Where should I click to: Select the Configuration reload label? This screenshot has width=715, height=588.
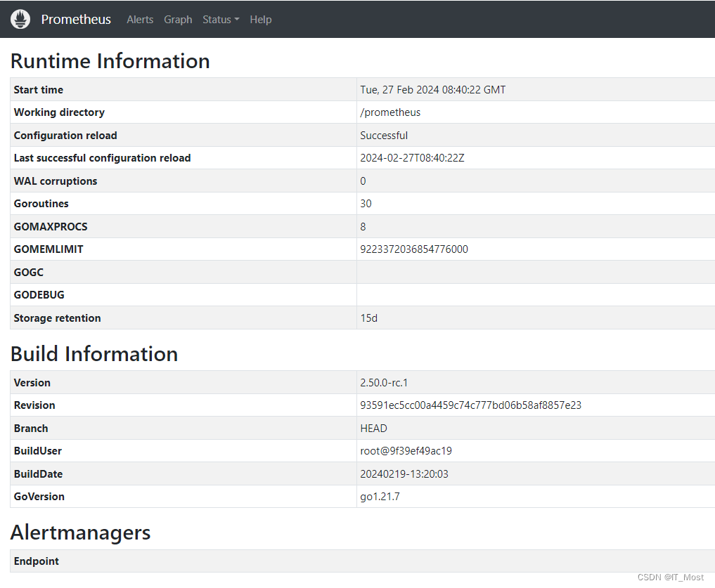pyautogui.click(x=65, y=136)
